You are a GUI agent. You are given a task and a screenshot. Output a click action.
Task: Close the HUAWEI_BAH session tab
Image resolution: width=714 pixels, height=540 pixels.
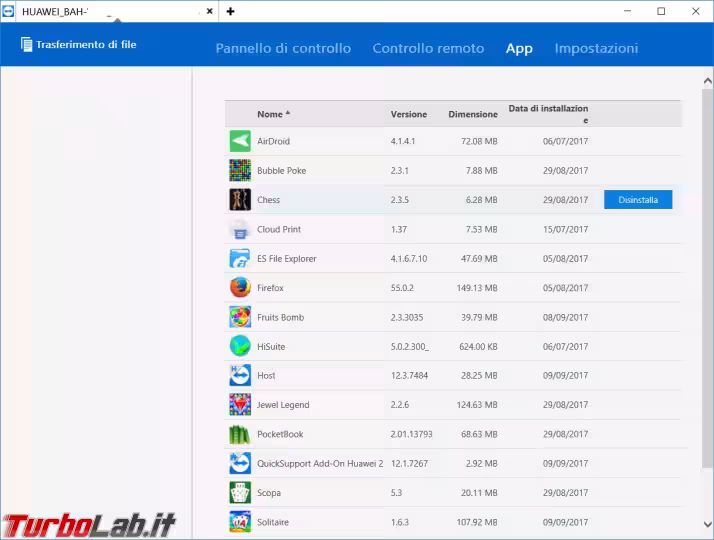(209, 11)
